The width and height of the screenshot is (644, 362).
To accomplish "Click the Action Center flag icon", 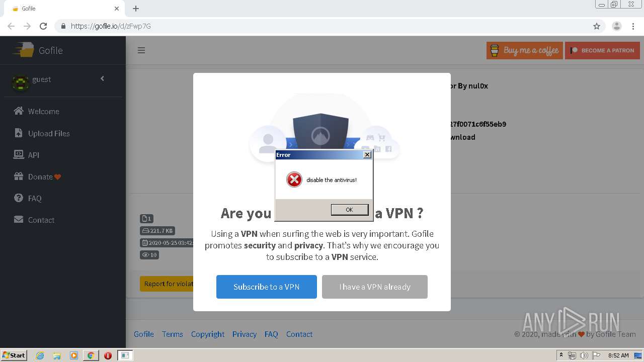I will 596,355.
